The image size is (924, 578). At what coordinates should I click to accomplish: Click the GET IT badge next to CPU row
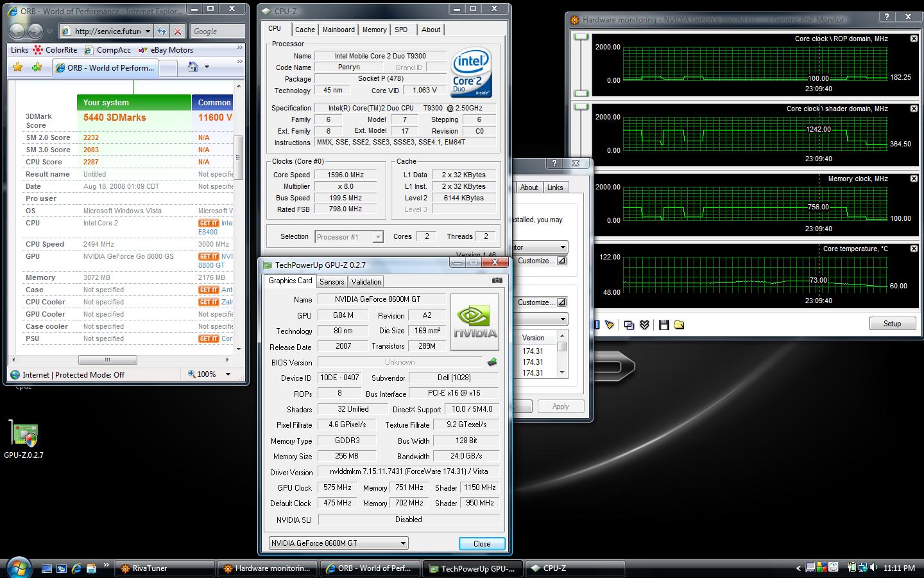[209, 223]
